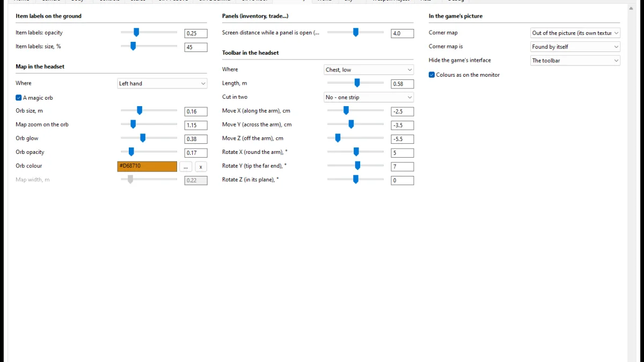Open the "Corner map" dropdown
644x362 pixels.
coord(575,33)
